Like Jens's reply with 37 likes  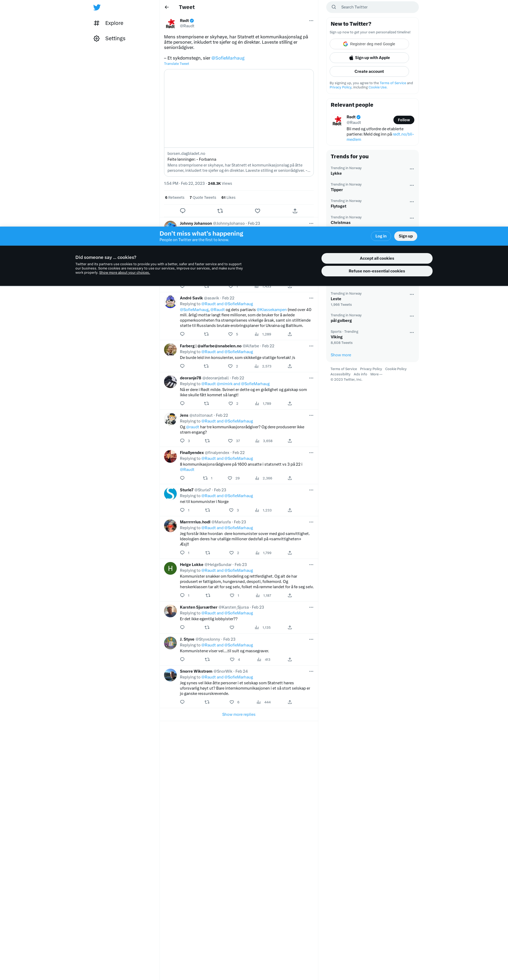[x=230, y=440]
